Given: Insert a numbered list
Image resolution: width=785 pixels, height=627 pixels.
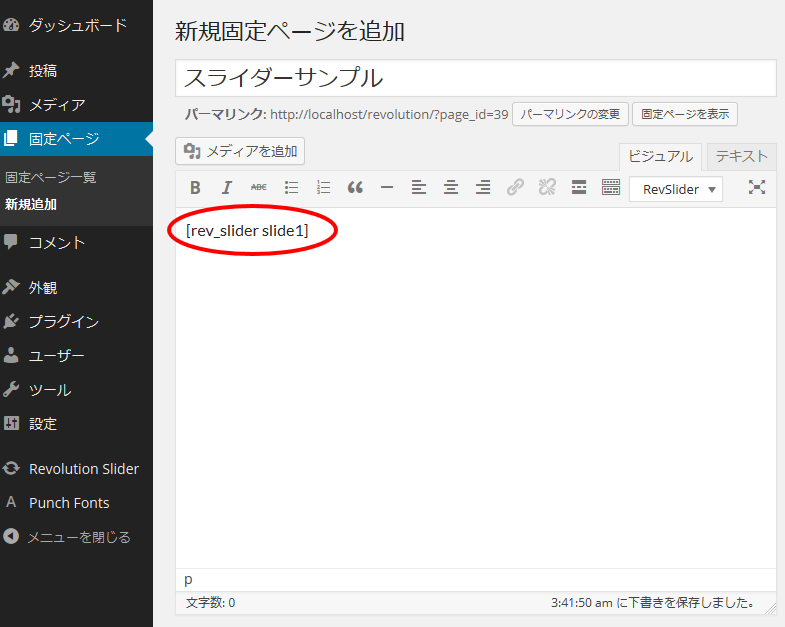Looking at the screenshot, I should pyautogui.click(x=323, y=188).
